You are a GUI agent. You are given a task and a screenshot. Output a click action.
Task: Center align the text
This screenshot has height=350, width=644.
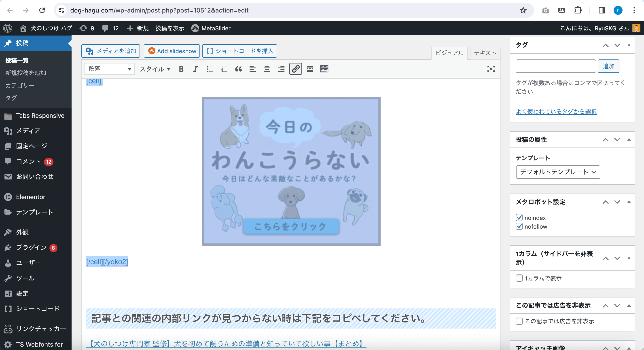(267, 69)
